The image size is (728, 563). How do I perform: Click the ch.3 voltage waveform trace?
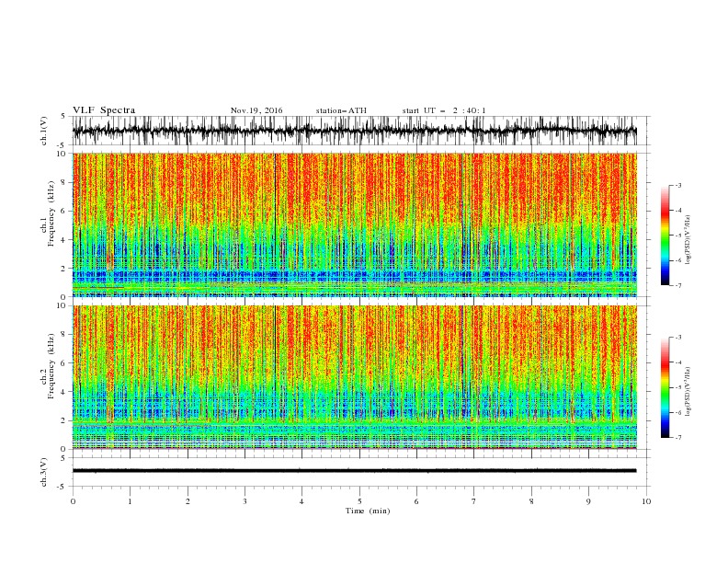point(354,471)
